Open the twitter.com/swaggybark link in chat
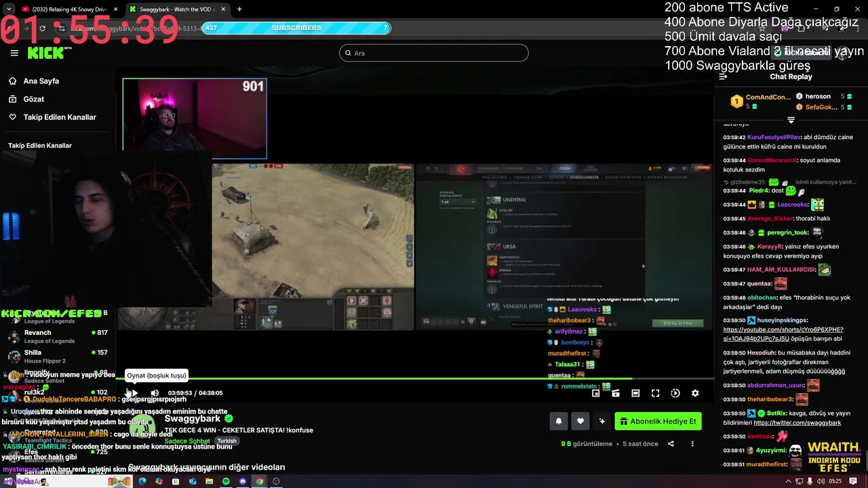868x488 pixels. click(x=797, y=423)
